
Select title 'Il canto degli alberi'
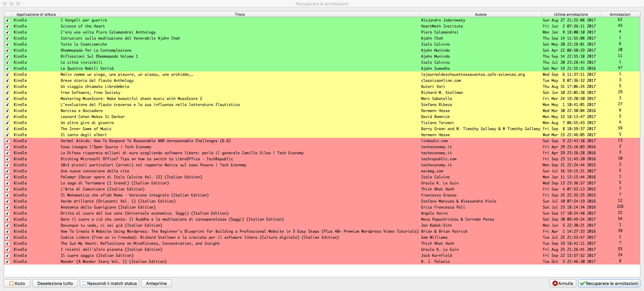pyautogui.click(x=84, y=135)
